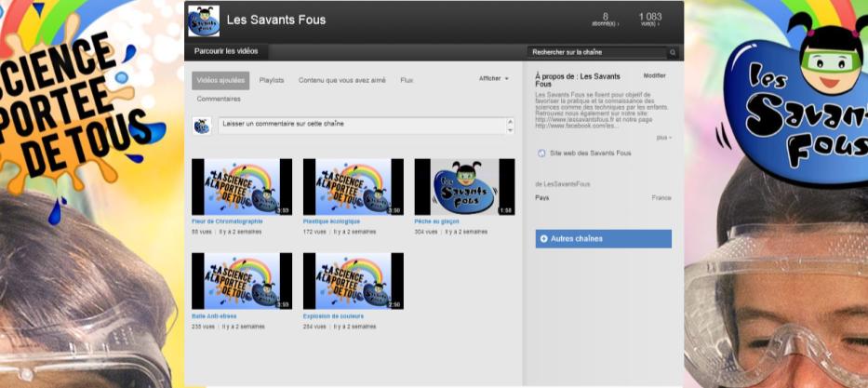Viewport: 868px width, 388px height.
Task: Open the Plastique écologique video title
Action: pos(331,221)
